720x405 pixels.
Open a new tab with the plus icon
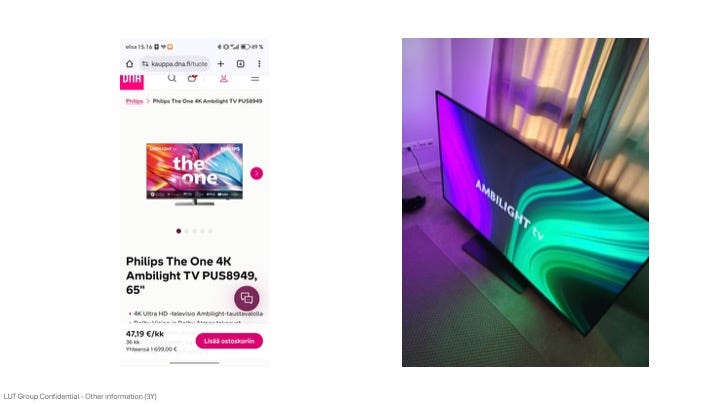[220, 64]
